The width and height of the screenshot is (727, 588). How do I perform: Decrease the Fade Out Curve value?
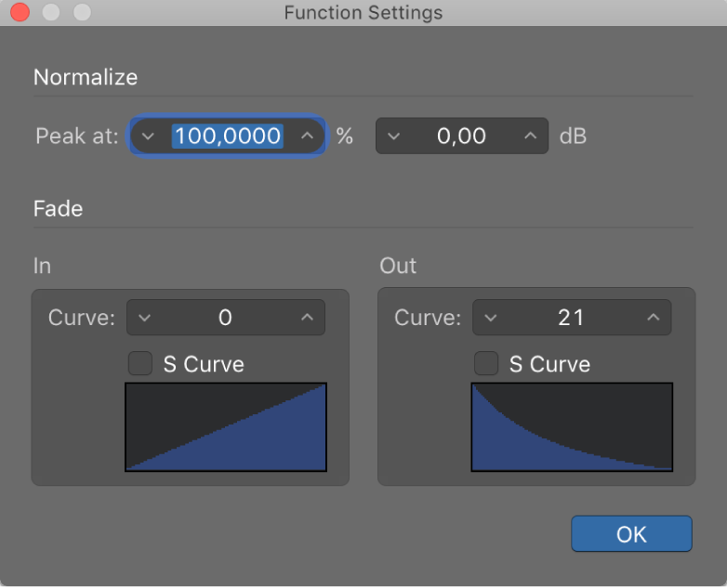pyautogui.click(x=491, y=318)
